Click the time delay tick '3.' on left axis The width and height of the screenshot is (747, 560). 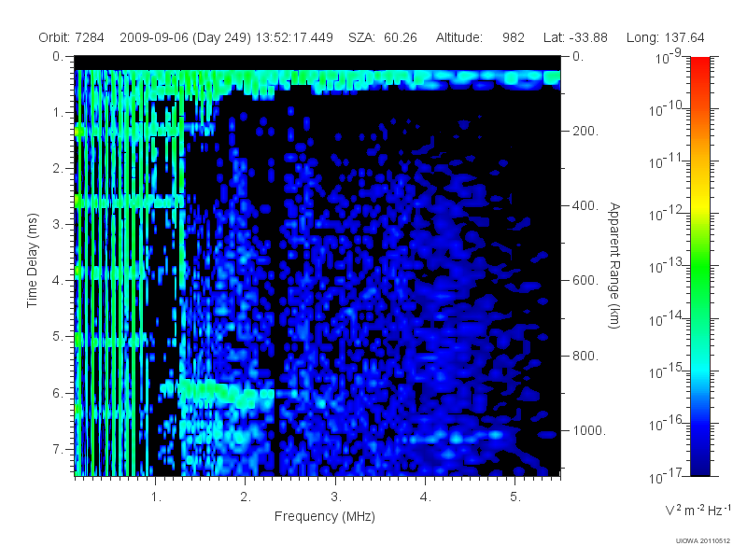tap(58, 224)
